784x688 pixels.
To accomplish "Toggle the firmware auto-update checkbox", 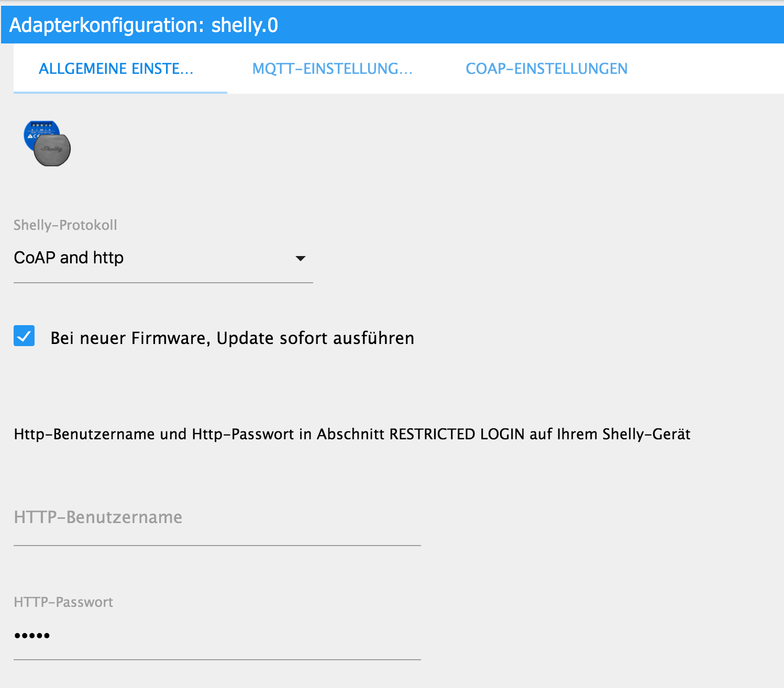I will coord(24,336).
